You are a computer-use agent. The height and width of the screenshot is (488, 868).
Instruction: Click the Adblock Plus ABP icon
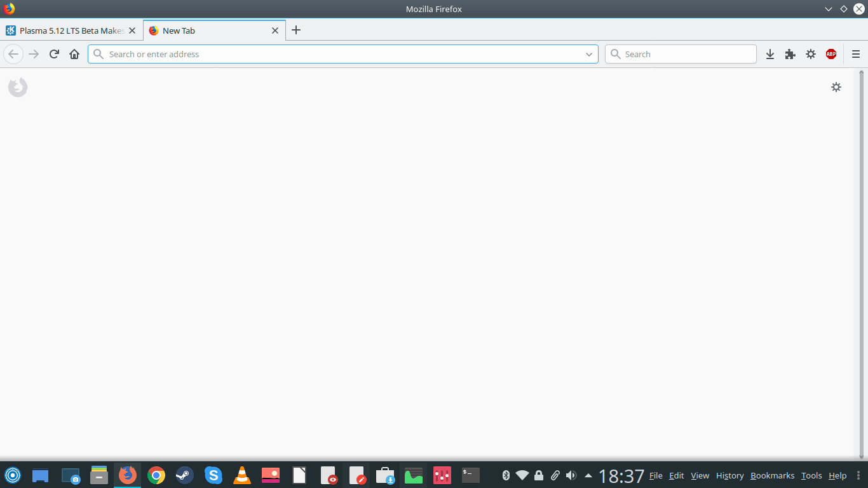(831, 54)
